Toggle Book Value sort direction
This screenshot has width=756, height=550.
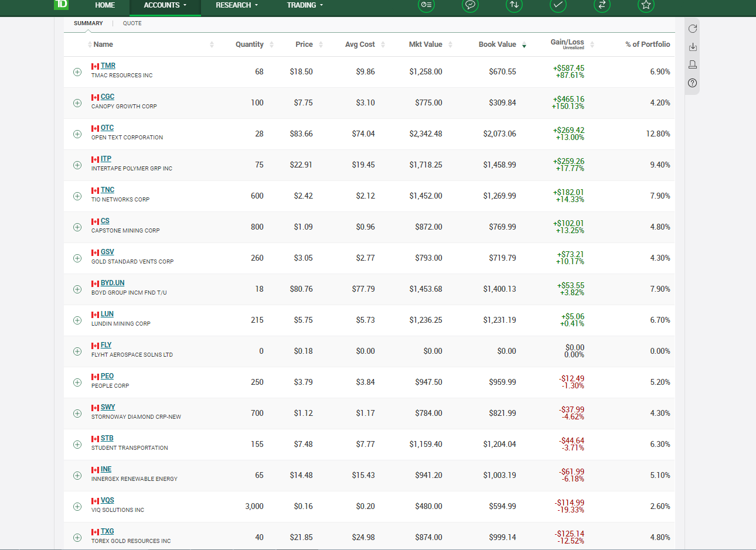point(523,44)
